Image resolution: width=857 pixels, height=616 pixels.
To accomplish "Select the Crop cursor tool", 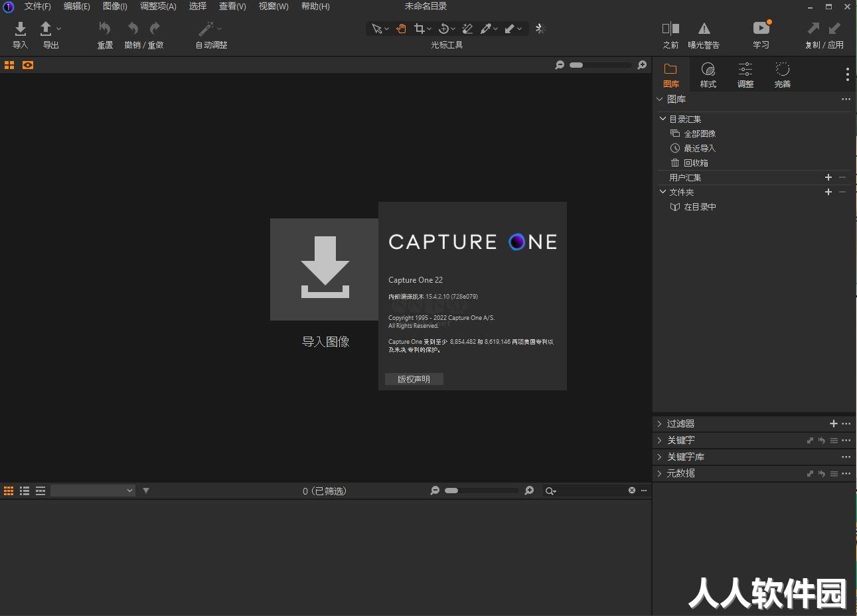I will (420, 29).
